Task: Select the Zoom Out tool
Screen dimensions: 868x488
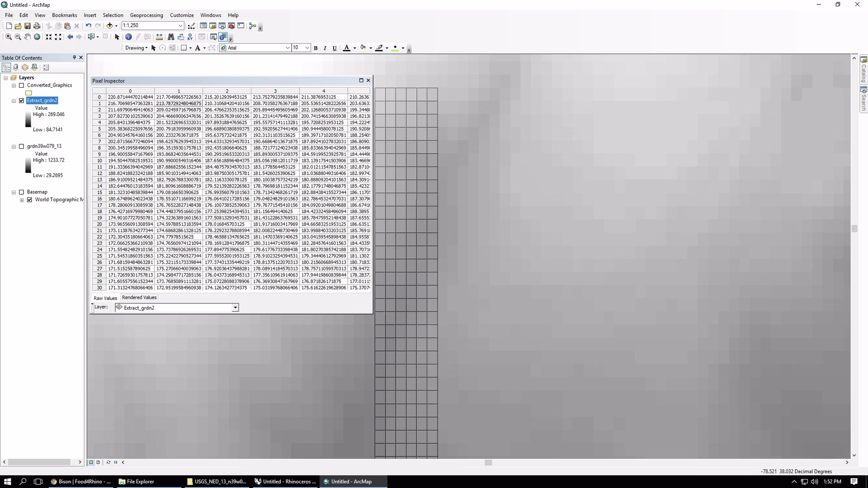Action: 18,37
